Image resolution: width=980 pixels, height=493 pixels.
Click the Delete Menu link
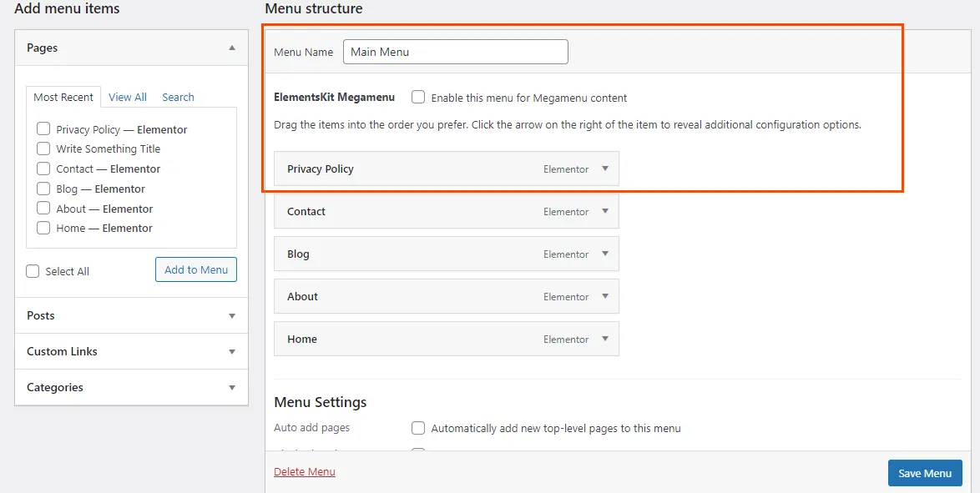point(305,472)
